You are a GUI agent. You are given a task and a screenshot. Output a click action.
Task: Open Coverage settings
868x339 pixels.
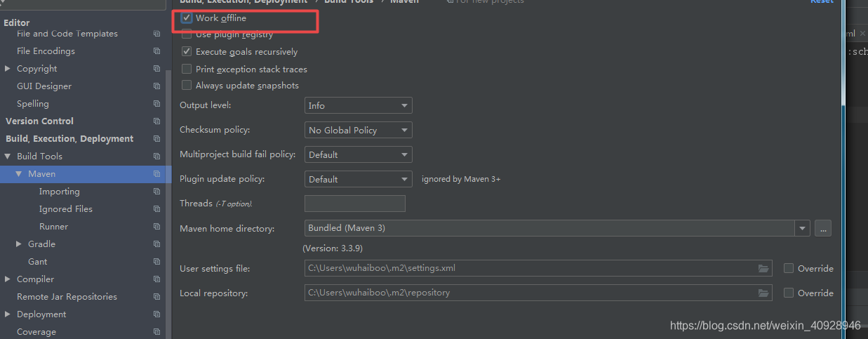[x=36, y=332]
